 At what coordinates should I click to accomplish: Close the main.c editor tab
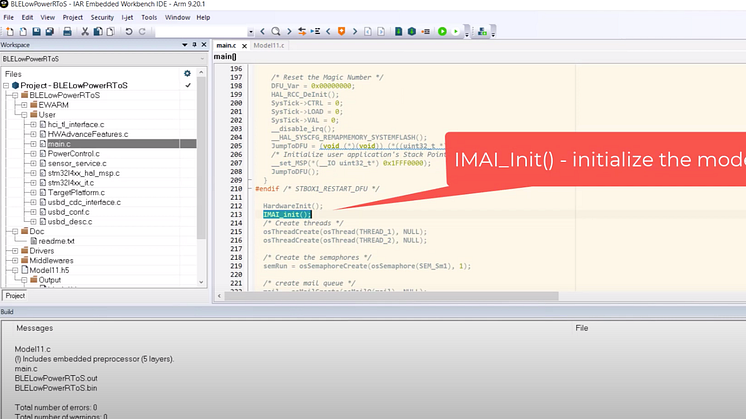pyautogui.click(x=244, y=46)
